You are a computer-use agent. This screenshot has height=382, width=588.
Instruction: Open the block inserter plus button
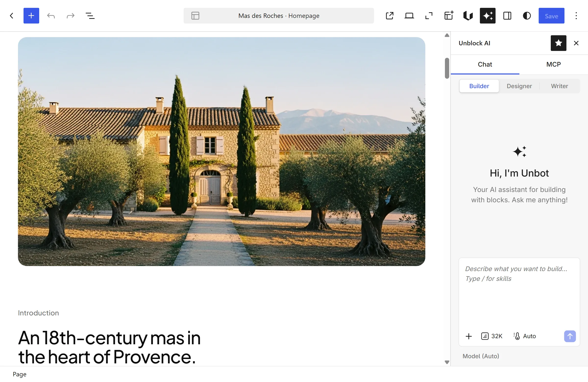[31, 16]
